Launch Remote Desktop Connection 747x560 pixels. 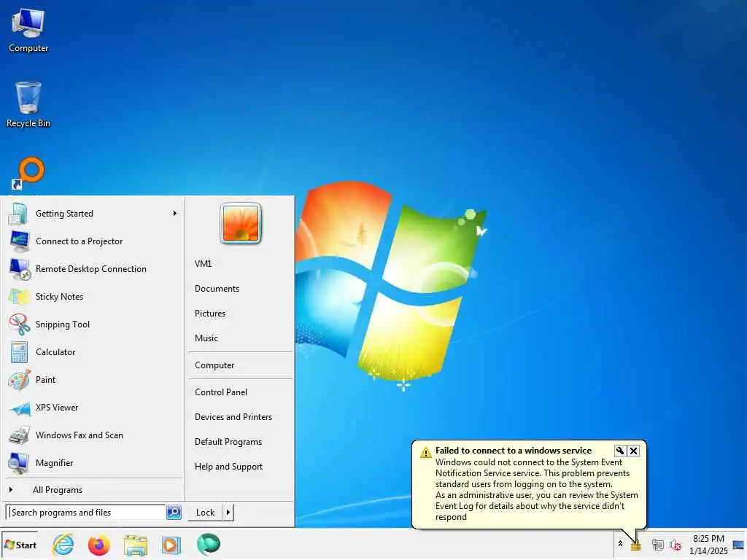point(94,269)
